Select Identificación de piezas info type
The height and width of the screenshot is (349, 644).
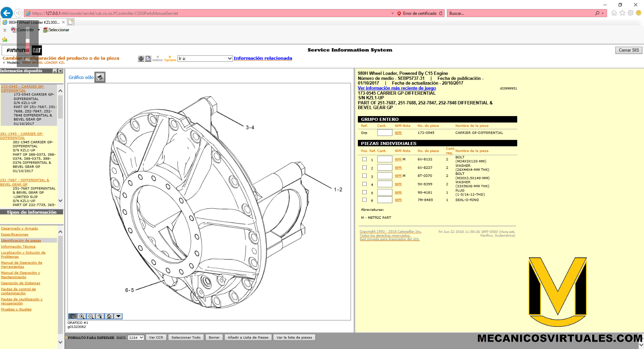pyautogui.click(x=21, y=241)
